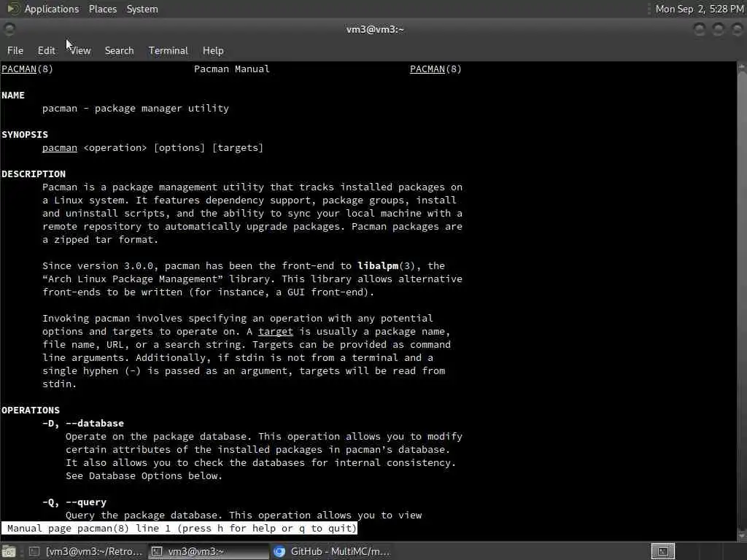Click the NAME section heading

coord(13,96)
